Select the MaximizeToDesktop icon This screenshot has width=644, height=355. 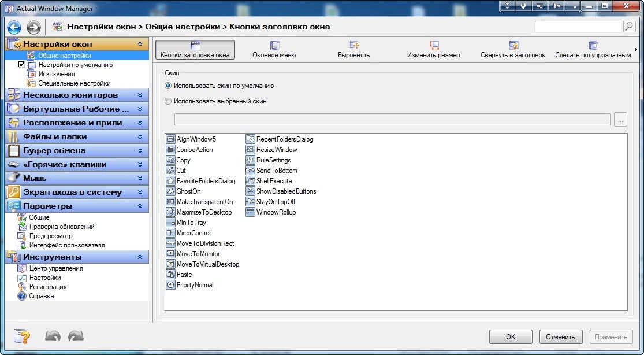tap(170, 212)
